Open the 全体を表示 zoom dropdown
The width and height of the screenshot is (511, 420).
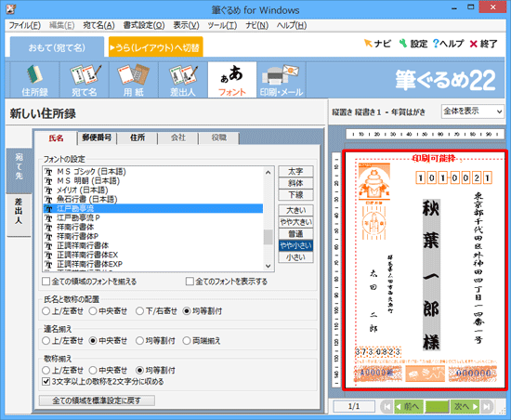pos(473,112)
